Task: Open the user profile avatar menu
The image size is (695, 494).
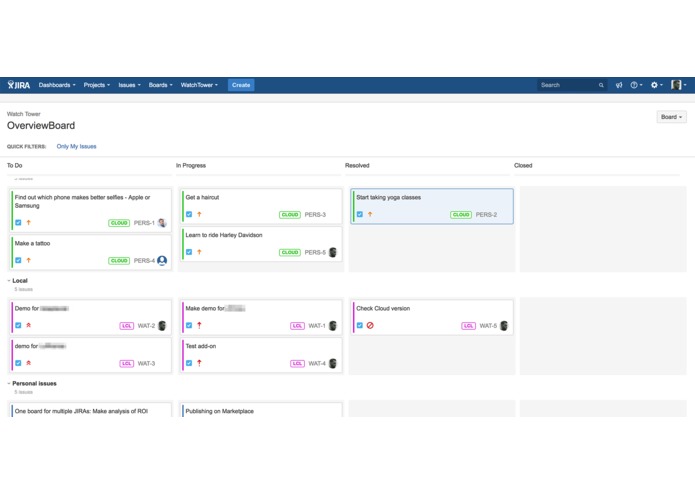Action: coord(678,85)
